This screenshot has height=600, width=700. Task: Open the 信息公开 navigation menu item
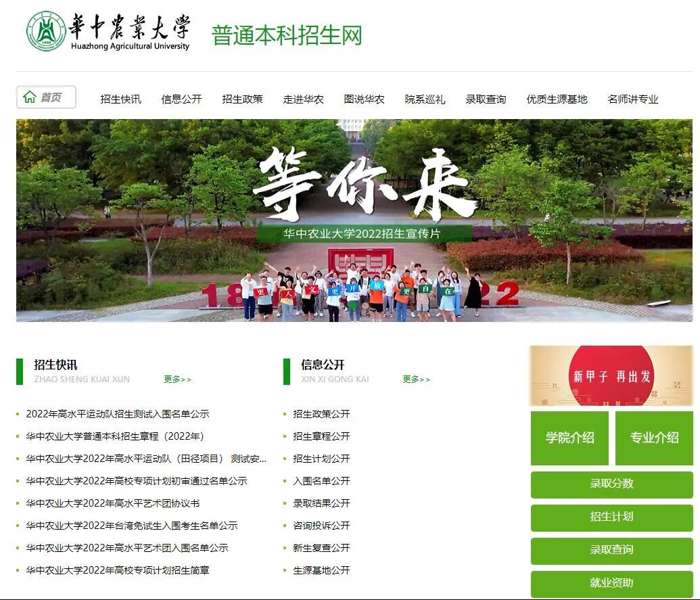(182, 99)
